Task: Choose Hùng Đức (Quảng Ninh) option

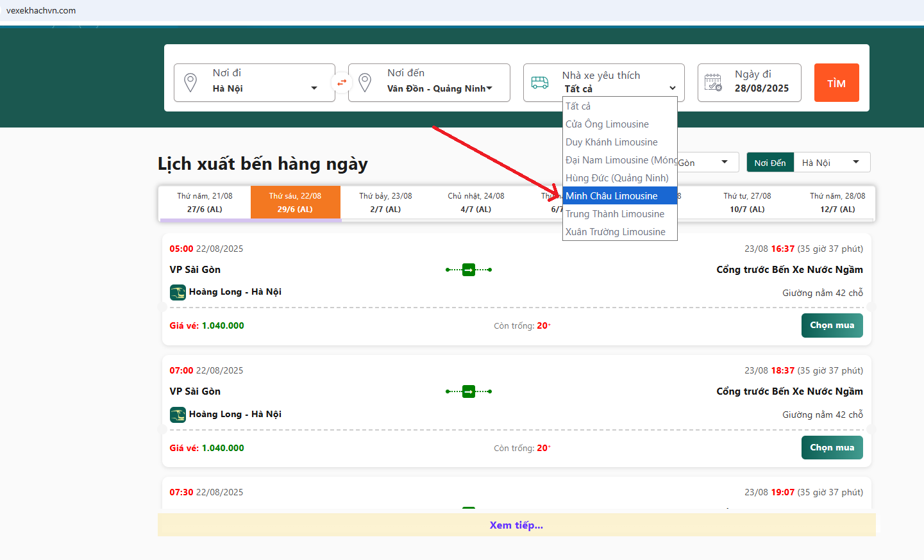Action: click(620, 178)
